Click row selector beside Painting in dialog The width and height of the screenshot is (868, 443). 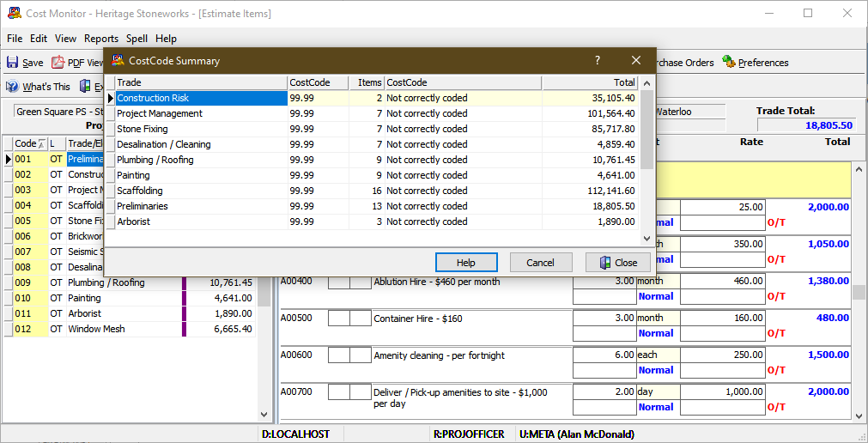click(x=110, y=175)
